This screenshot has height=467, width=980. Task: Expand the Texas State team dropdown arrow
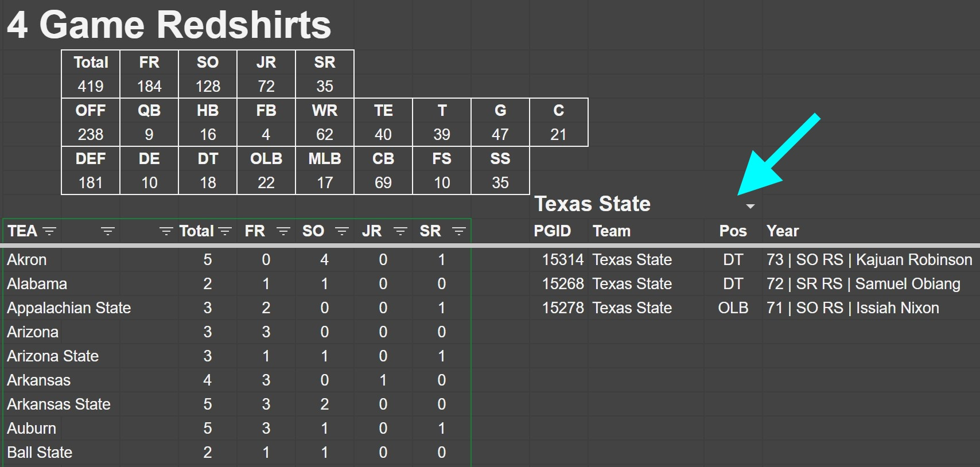tap(750, 206)
